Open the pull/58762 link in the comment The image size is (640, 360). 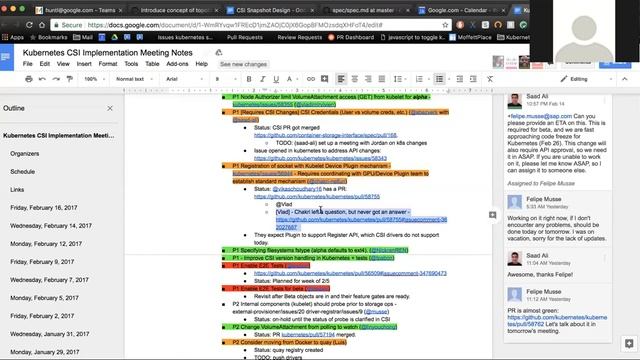[557, 320]
